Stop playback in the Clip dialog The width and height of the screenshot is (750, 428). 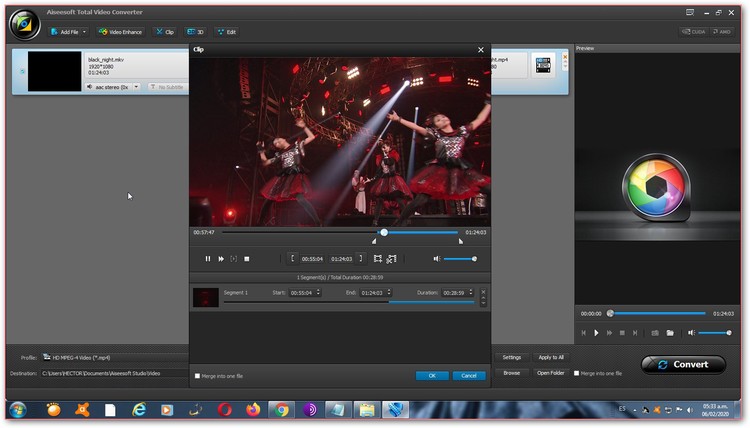247,259
